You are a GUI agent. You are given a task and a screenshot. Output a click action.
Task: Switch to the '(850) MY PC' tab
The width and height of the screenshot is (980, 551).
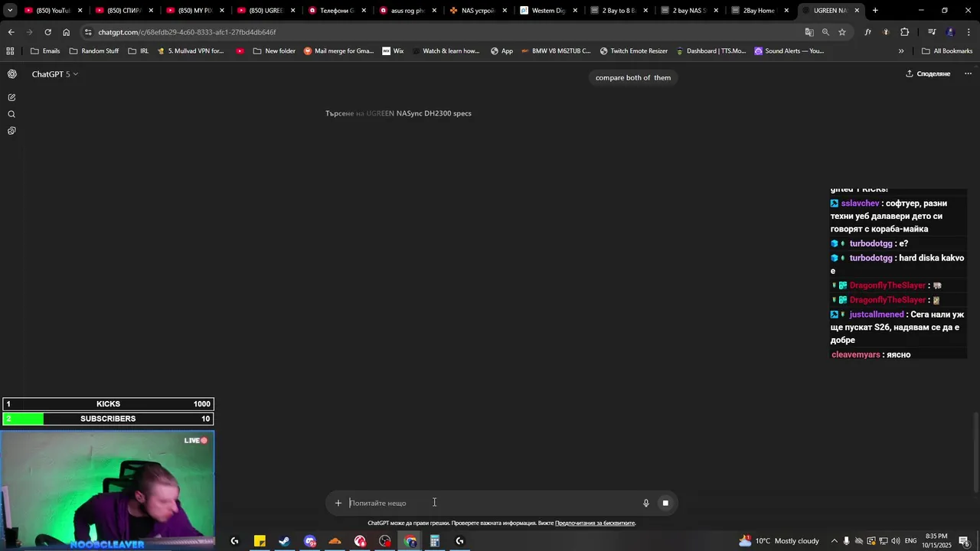[194, 11]
